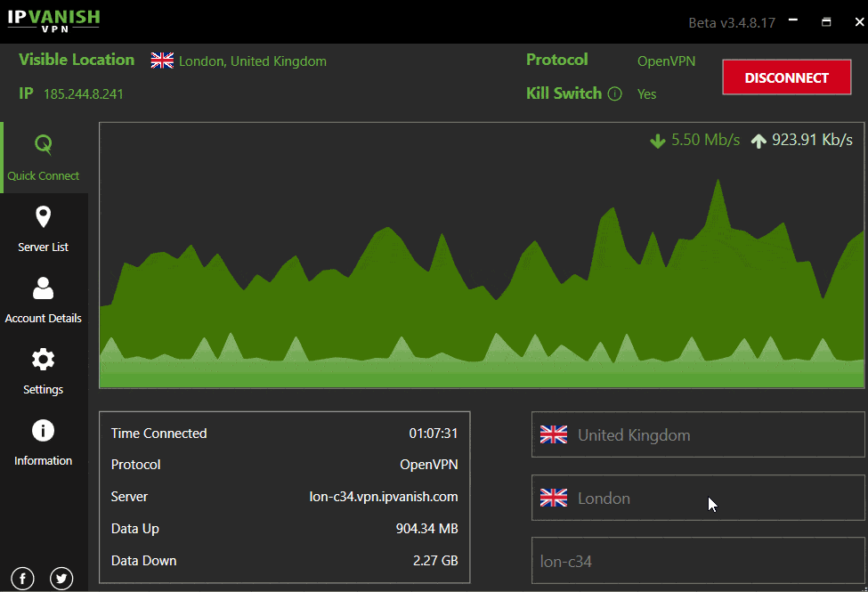868x592 pixels.
Task: Visit the IPVanish Facebook page icon
Action: [x=22, y=579]
